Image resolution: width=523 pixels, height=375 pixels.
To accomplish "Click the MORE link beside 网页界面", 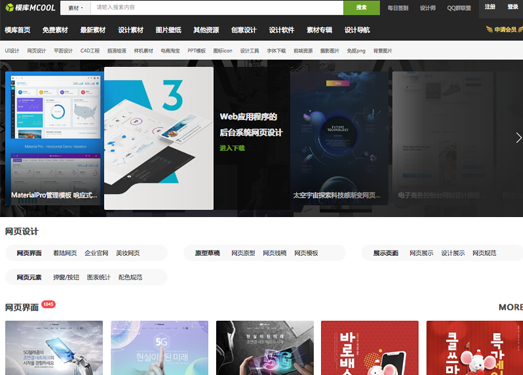I will [511, 307].
